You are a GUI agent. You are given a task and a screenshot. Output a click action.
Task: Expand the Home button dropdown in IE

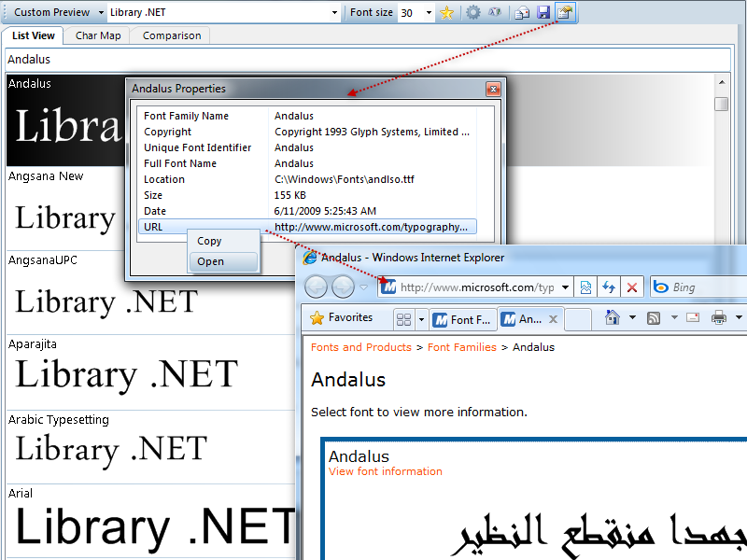[x=633, y=317]
